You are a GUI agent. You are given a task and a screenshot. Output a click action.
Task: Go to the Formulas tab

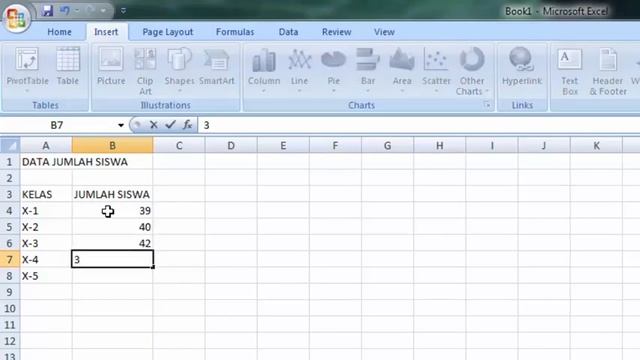click(235, 32)
